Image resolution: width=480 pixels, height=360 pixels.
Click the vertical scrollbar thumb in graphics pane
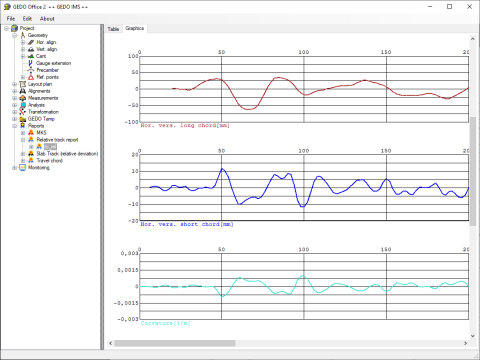[x=473, y=171]
